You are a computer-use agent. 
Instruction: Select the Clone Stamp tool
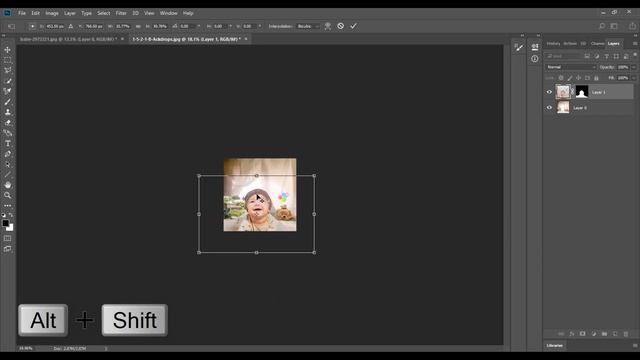7,112
